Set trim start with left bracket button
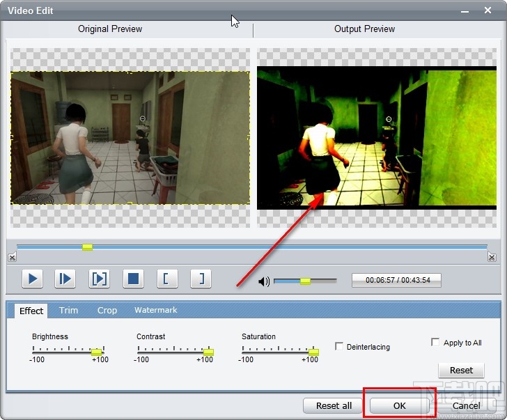 pyautogui.click(x=167, y=279)
